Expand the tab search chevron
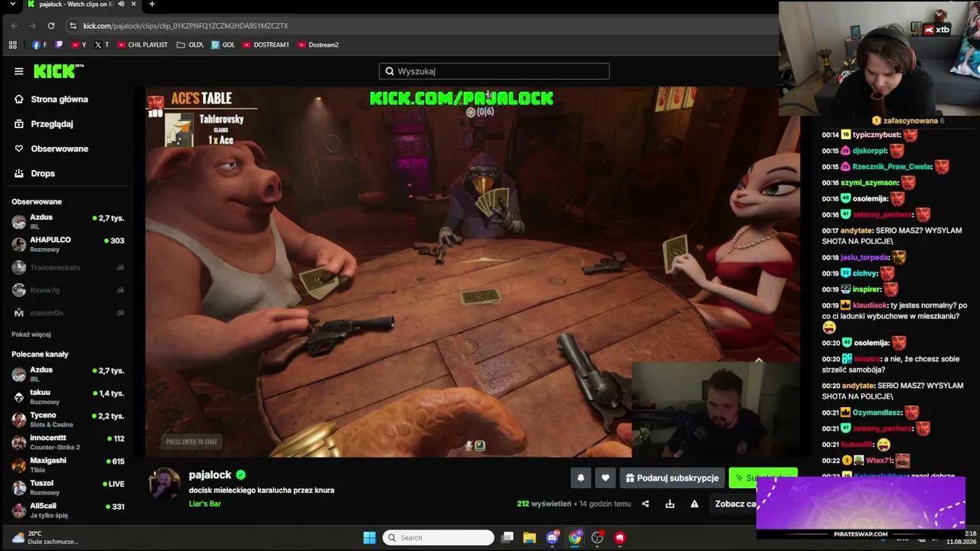Screen dimensions: 980x551 pyautogui.click(x=12, y=5)
